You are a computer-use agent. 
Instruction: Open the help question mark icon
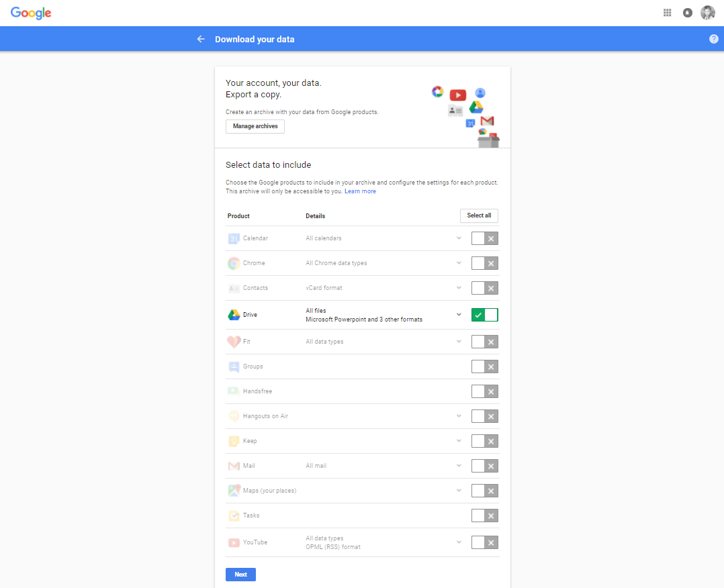tap(714, 39)
